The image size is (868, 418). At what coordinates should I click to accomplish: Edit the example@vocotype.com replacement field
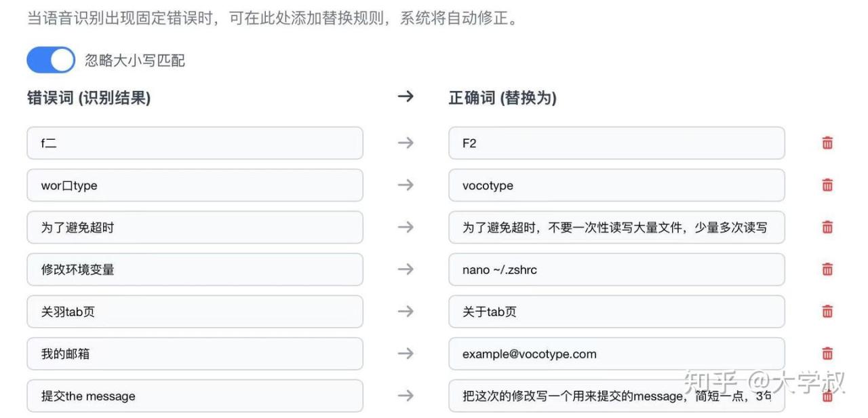coord(616,354)
